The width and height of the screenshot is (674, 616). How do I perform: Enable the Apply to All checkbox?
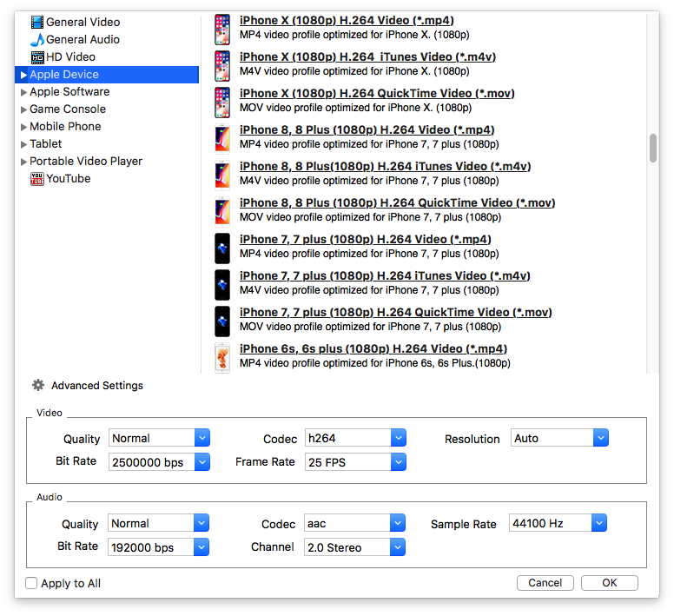(x=31, y=583)
